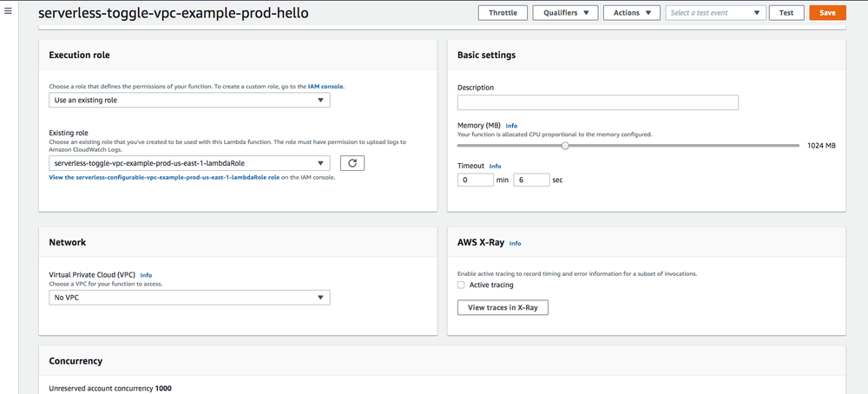Expand the No VPC dropdown
Viewport: 868px width, 394px height.
coord(189,298)
